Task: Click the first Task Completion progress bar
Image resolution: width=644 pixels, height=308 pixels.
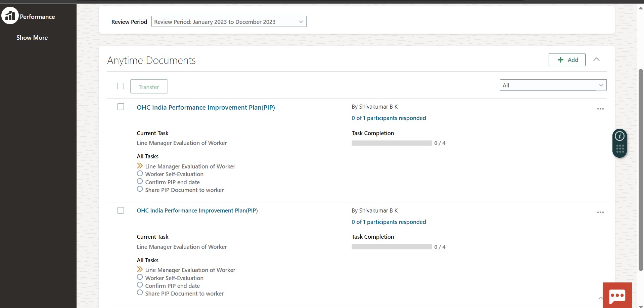Action: 391,143
